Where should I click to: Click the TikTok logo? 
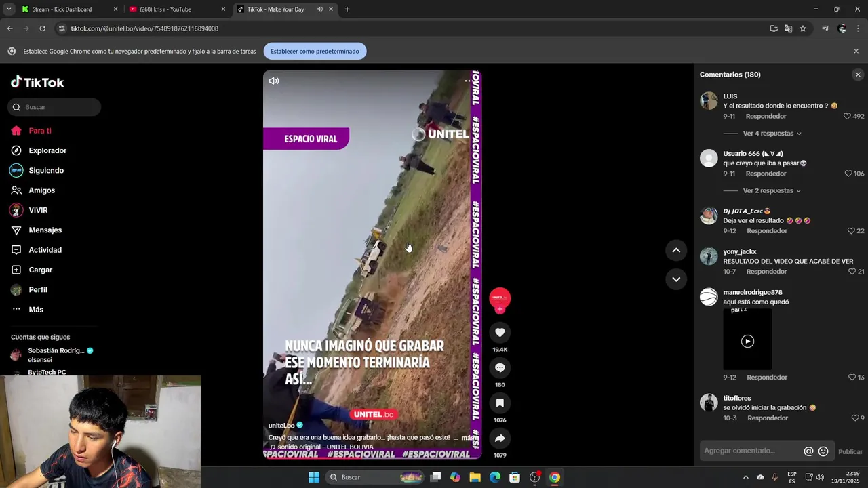[37, 82]
